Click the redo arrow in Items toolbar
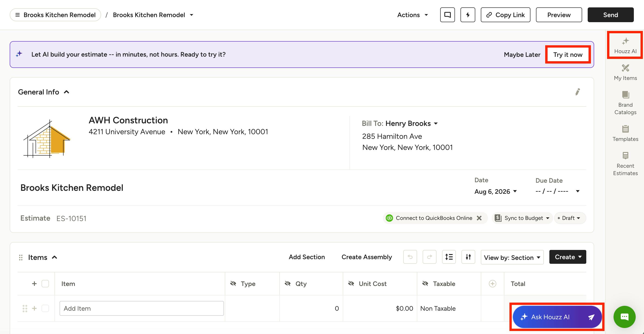This screenshot has width=644, height=334. click(430, 257)
